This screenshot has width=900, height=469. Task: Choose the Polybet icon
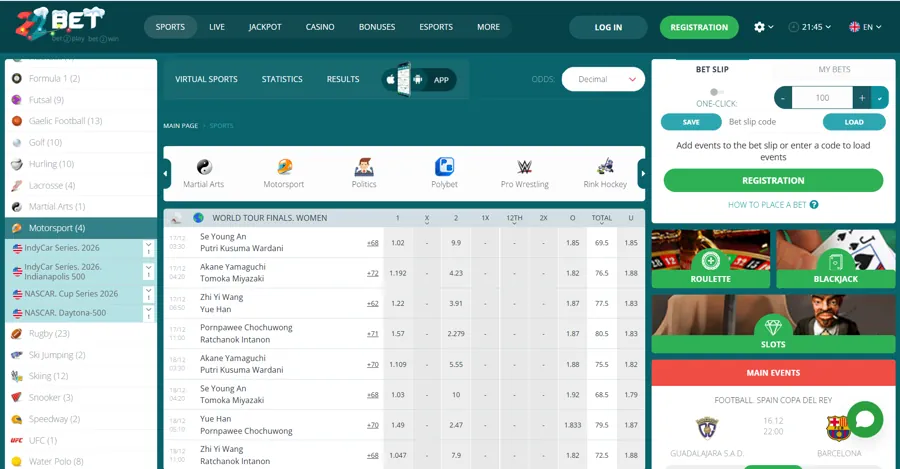444,167
